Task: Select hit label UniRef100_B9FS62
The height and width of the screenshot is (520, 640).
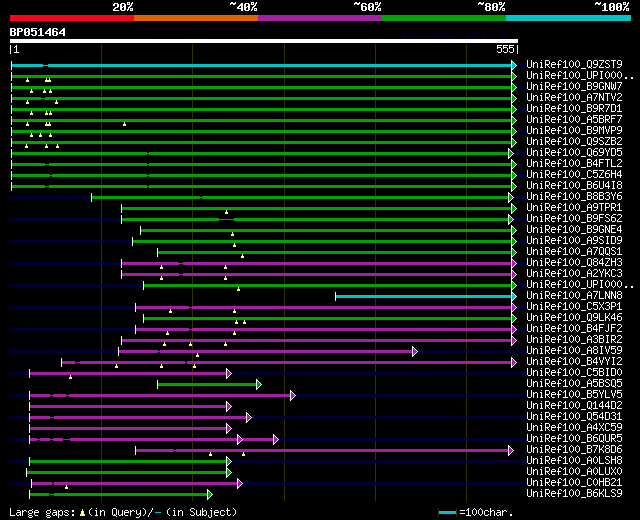Action: click(574, 218)
